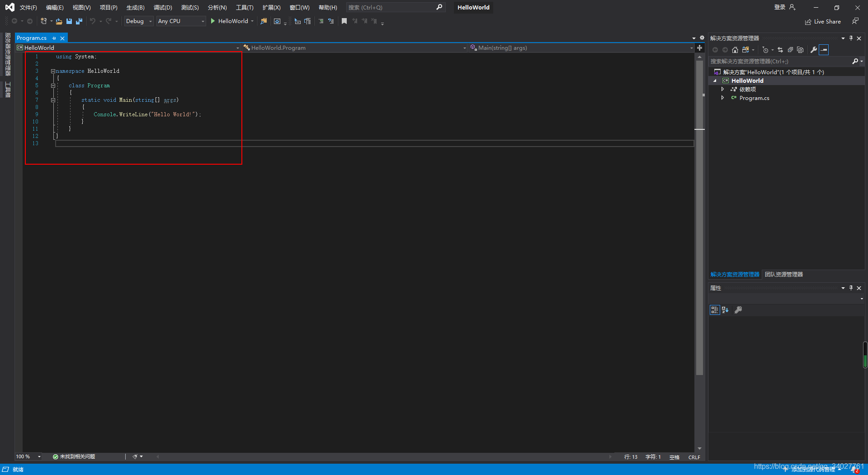The image size is (868, 475).
Task: Open the 生成(B) menu
Action: pos(136,8)
